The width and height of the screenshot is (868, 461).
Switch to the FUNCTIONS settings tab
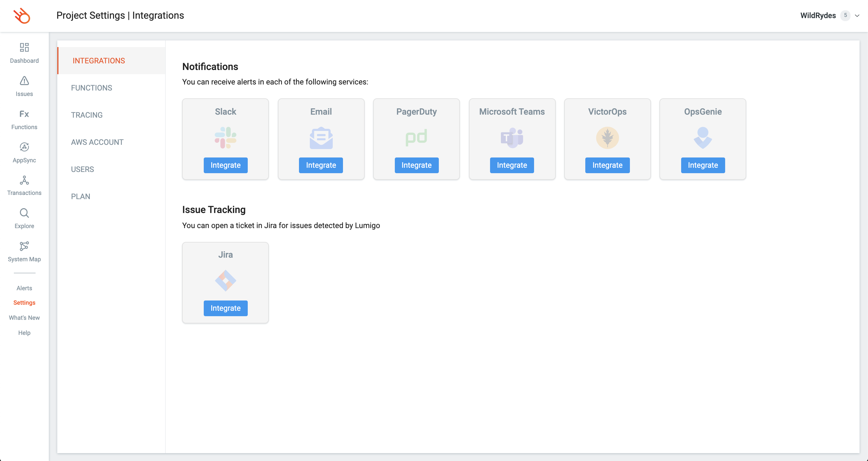(x=92, y=88)
